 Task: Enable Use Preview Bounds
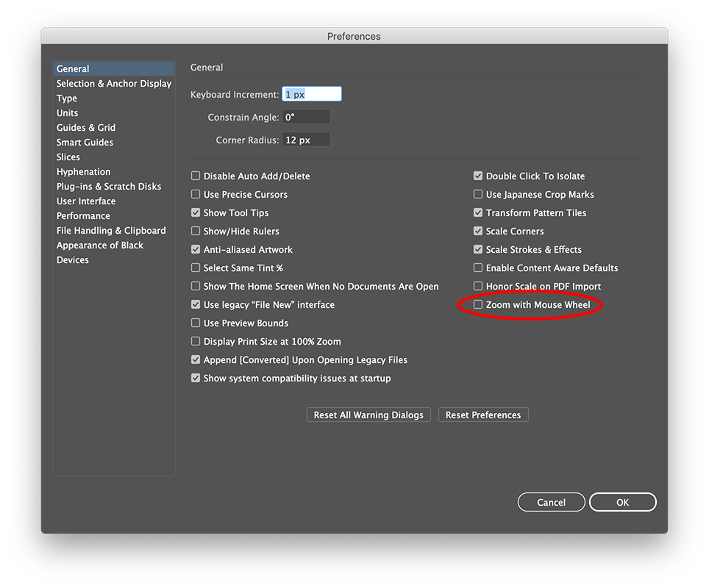(196, 323)
